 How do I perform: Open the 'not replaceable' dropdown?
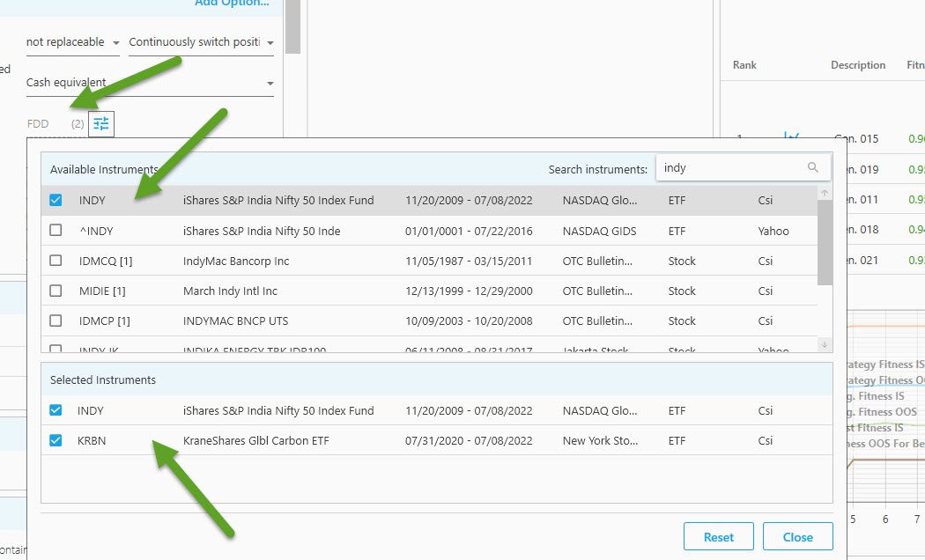pyautogui.click(x=72, y=42)
